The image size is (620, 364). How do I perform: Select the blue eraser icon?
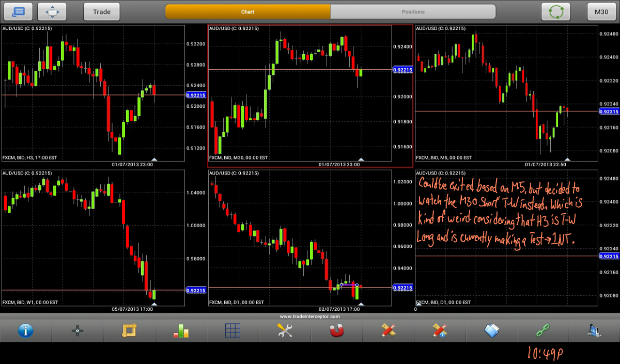coord(491,330)
